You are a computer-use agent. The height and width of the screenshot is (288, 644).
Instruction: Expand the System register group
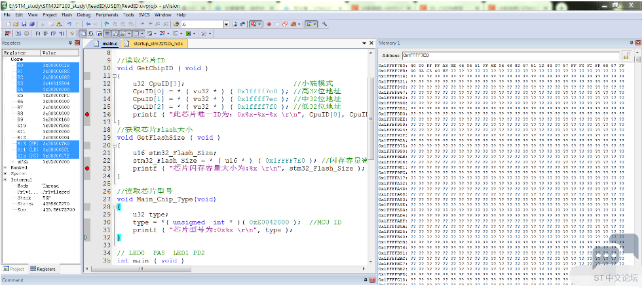pos(5,174)
